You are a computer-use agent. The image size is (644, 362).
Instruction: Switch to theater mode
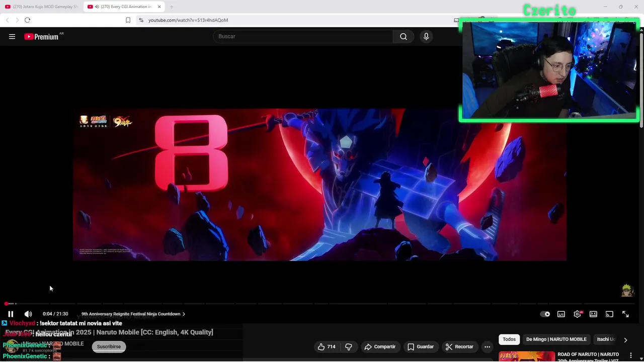coord(593,314)
